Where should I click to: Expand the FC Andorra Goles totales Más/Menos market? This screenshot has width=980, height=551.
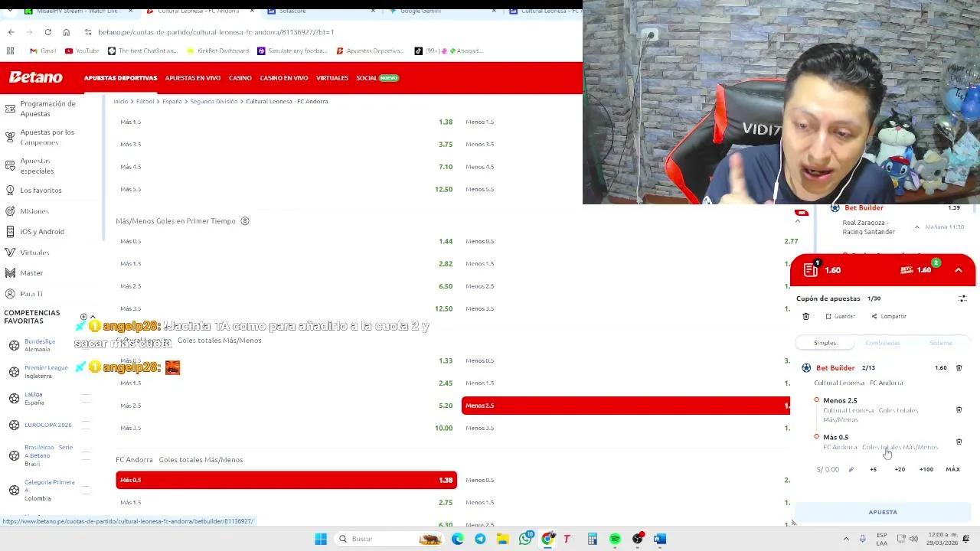(x=179, y=460)
